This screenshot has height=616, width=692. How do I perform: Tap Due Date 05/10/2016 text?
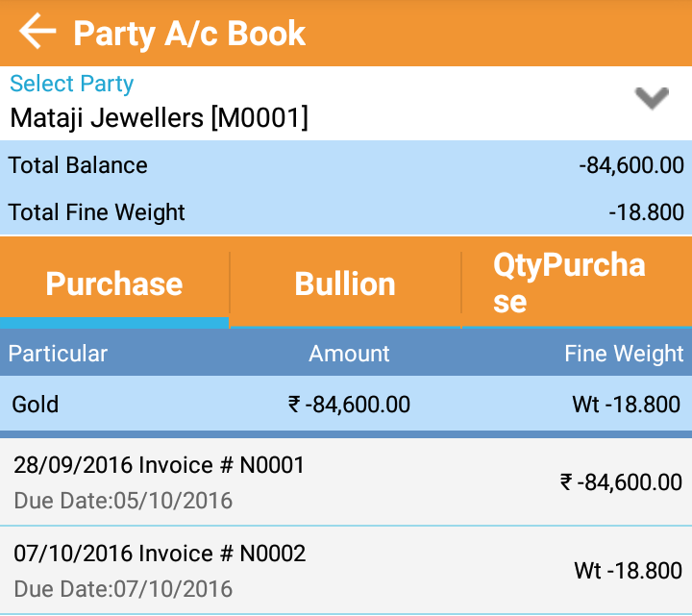tap(123, 501)
